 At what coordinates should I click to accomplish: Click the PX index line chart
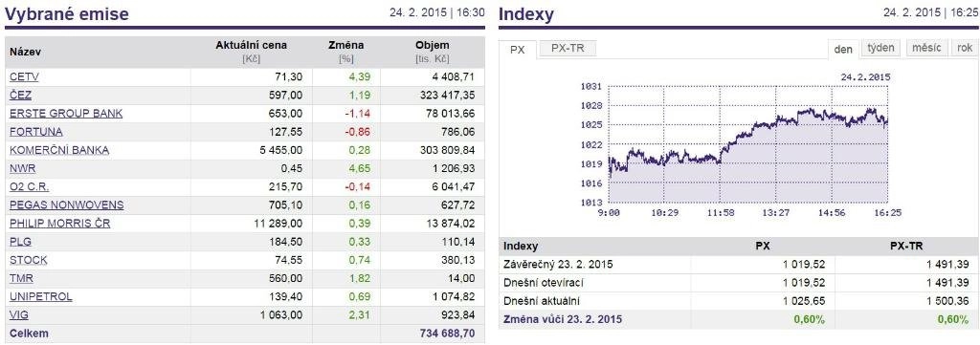[747, 144]
